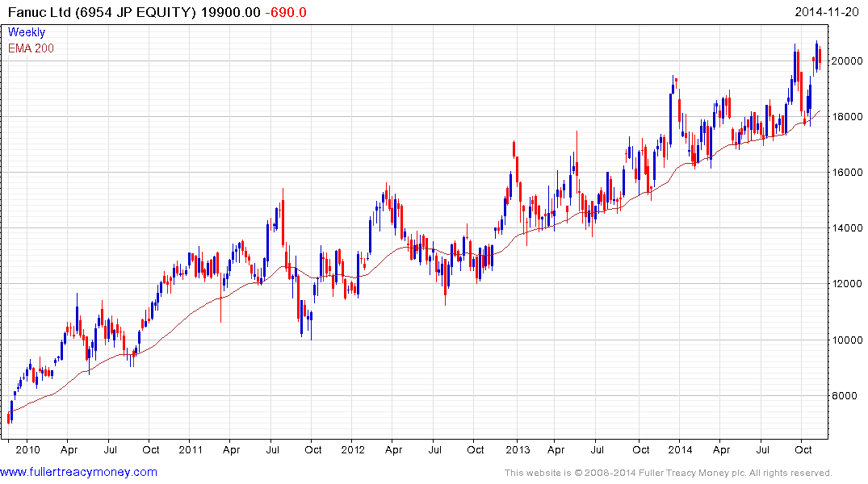
Task: Click the 2010 year label on time axis
Action: point(27,449)
